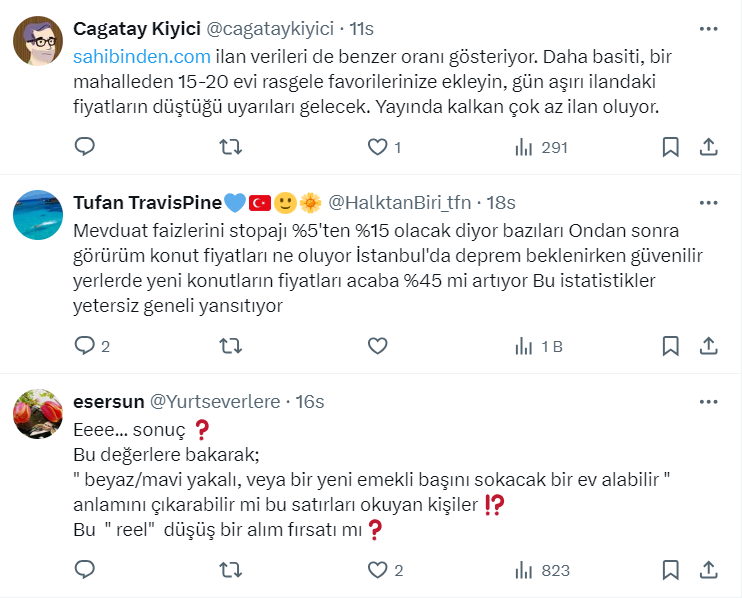The height and width of the screenshot is (598, 742).
Task: Open more menu on Tufan TravisPine's tweet
Action: coord(708,203)
